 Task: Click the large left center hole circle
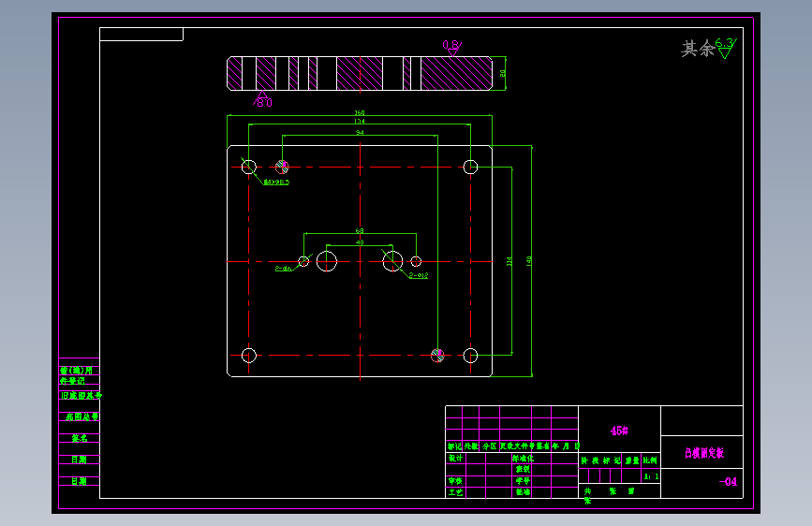(x=327, y=261)
